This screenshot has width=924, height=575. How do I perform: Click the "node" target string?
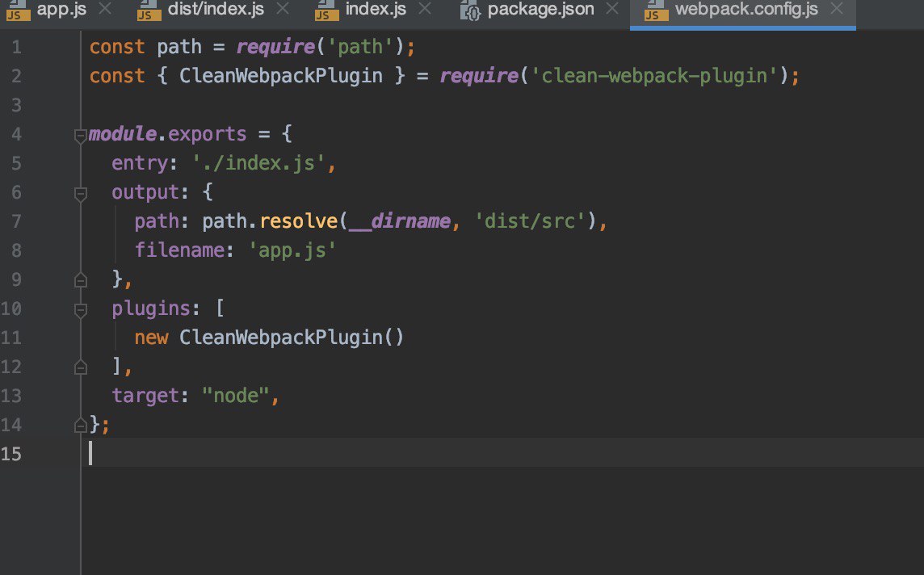tap(236, 395)
